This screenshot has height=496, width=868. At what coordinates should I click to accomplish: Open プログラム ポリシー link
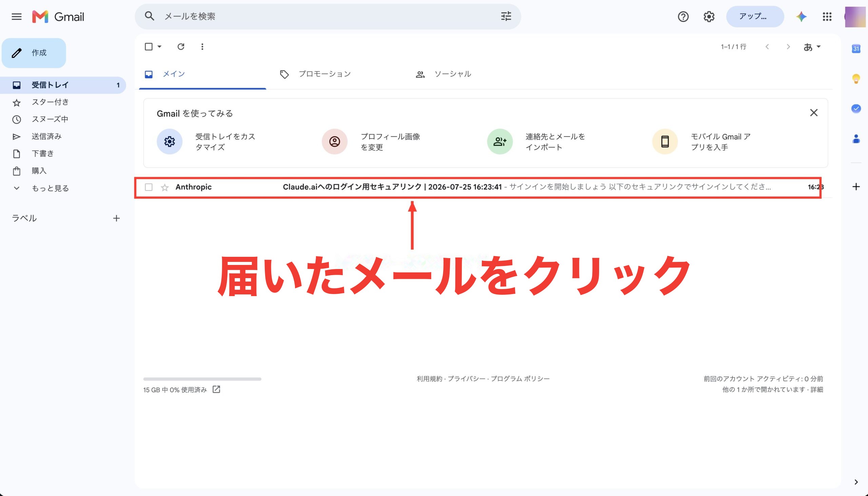tap(520, 378)
